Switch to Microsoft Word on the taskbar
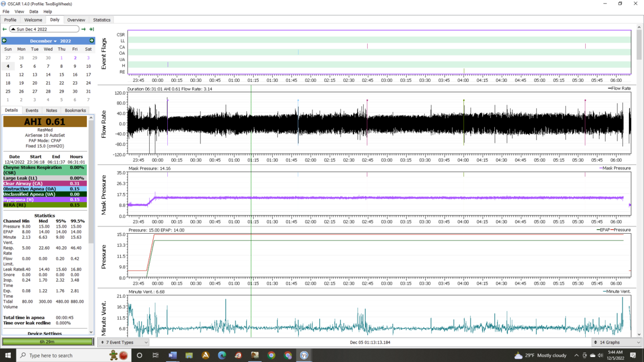Screen dimensions: 644x362 click(172, 355)
